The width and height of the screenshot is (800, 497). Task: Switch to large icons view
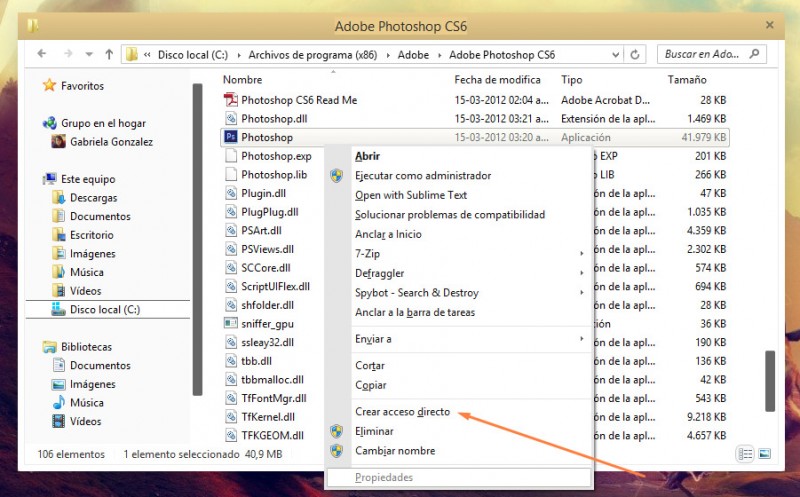pyautogui.click(x=764, y=454)
